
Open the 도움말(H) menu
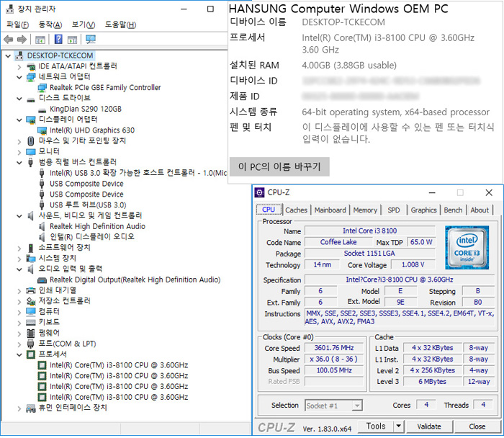coord(120,24)
